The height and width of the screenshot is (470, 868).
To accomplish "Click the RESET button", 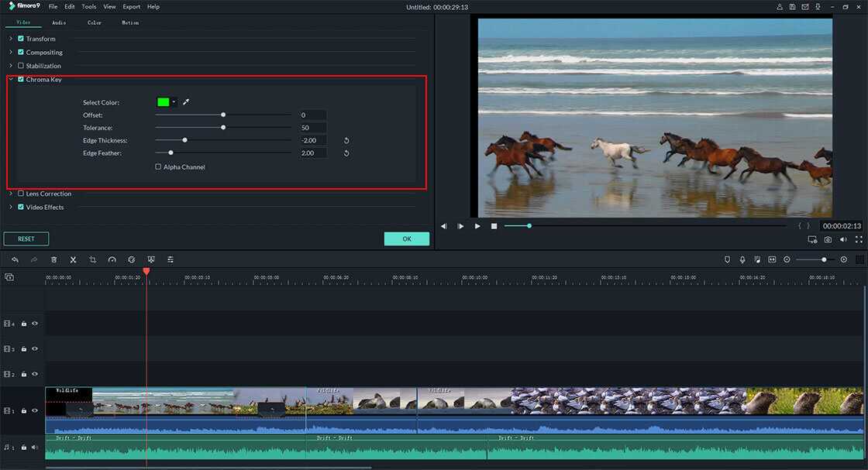I will [26, 238].
